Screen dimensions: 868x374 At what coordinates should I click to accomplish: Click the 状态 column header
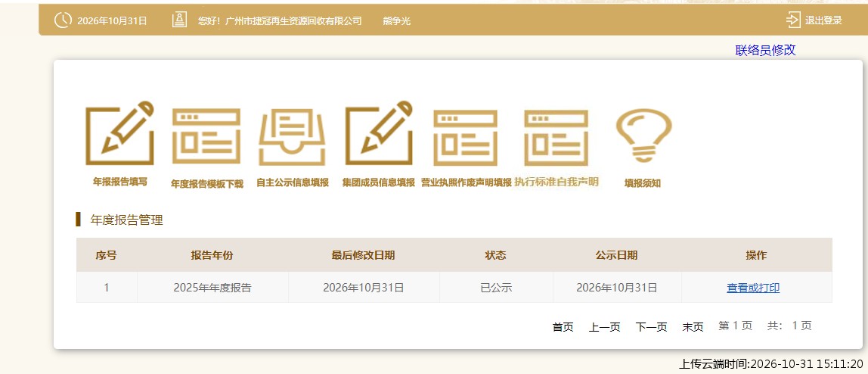click(495, 255)
